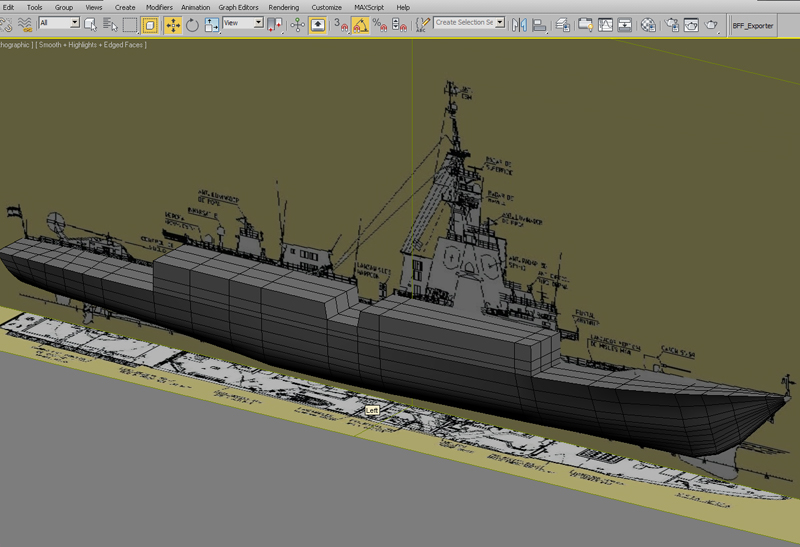Screen dimensions: 800x547
Task: Open the Modifiers menu
Action: [x=159, y=7]
